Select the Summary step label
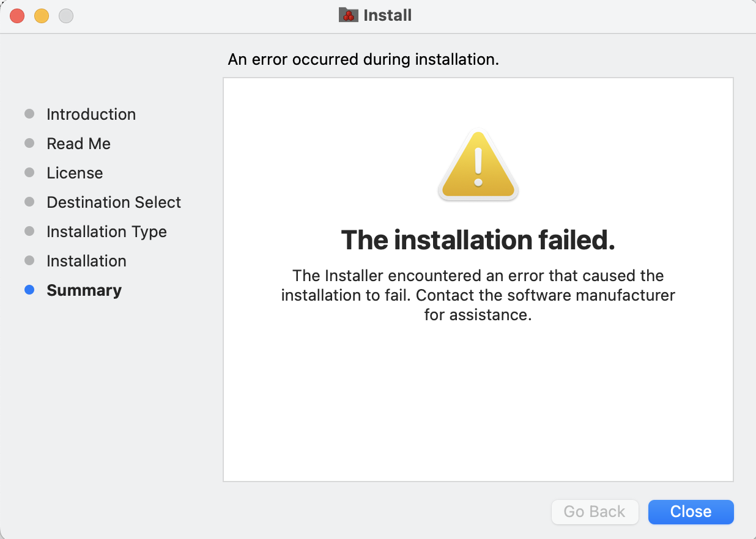 (x=84, y=290)
